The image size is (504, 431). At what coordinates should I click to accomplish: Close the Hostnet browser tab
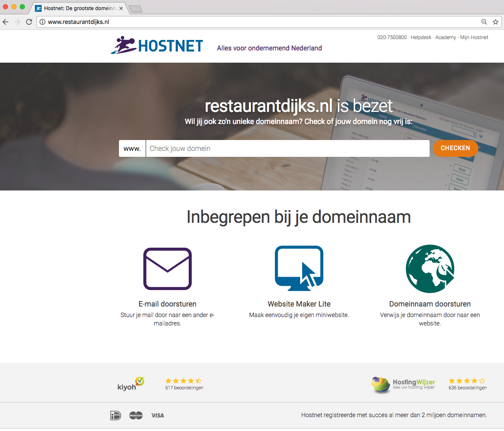click(x=121, y=8)
